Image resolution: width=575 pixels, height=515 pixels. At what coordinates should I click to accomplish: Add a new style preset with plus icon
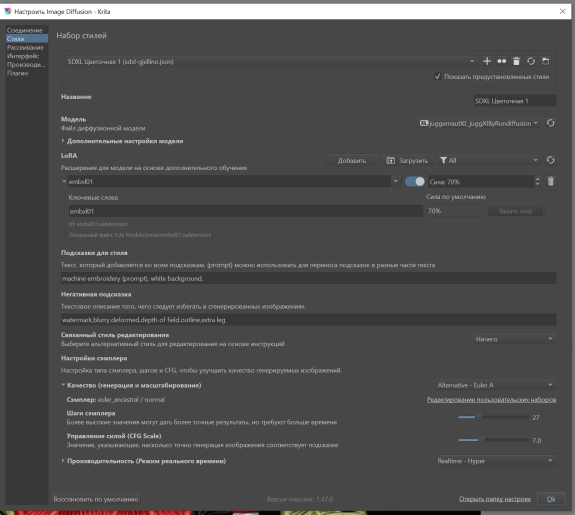(487, 61)
